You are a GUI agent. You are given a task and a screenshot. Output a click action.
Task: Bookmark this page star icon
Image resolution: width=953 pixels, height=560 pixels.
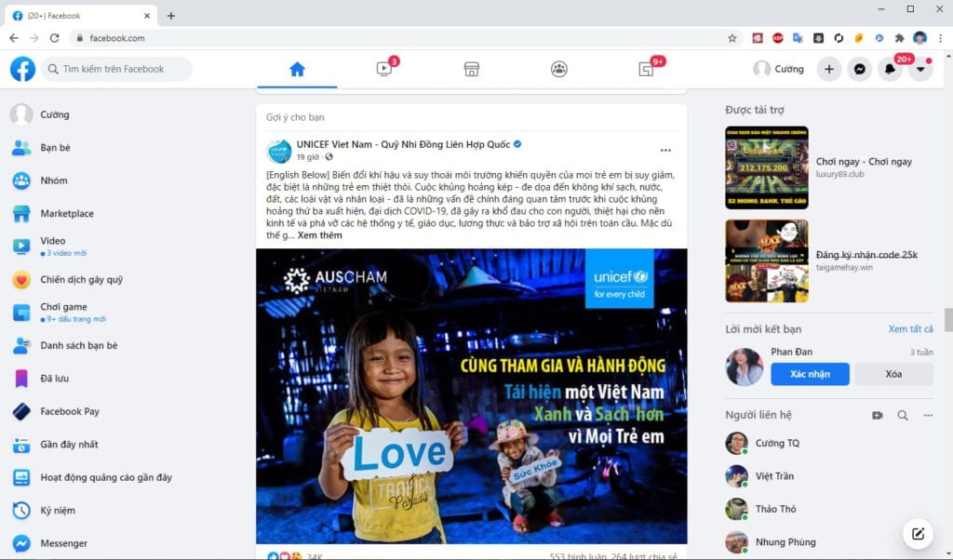pyautogui.click(x=732, y=37)
